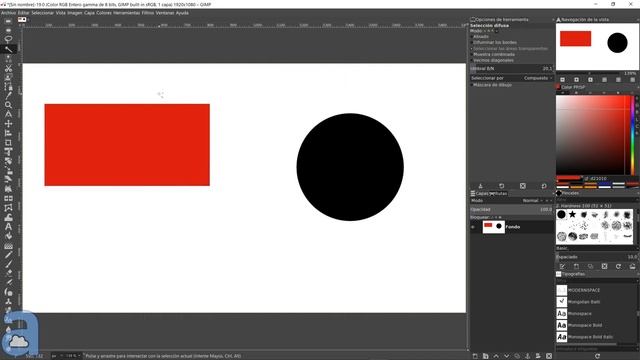Delete the layer via trash button
Viewport: 640px width, 360px height.
click(x=549, y=356)
